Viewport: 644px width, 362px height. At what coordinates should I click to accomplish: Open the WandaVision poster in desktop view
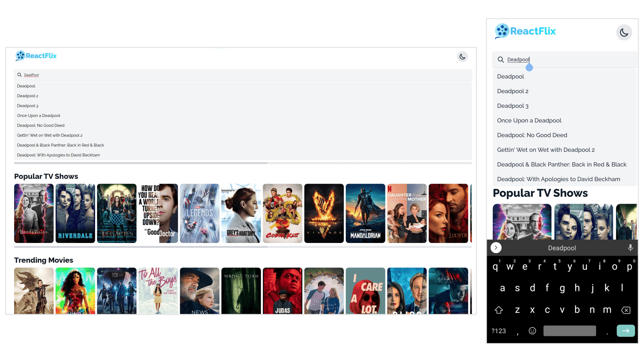[x=34, y=213]
